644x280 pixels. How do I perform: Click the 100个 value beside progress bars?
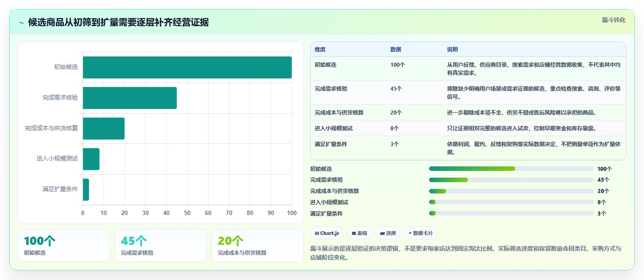point(605,169)
